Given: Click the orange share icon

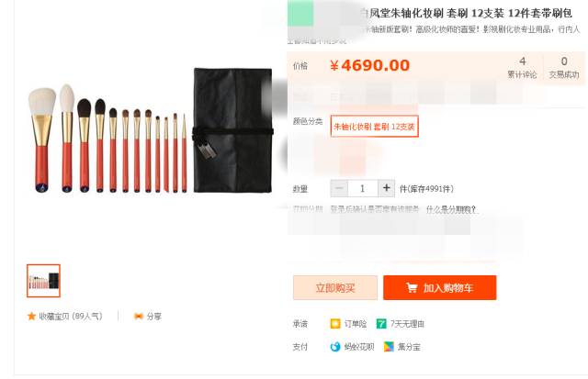Looking at the screenshot, I should 139,316.
